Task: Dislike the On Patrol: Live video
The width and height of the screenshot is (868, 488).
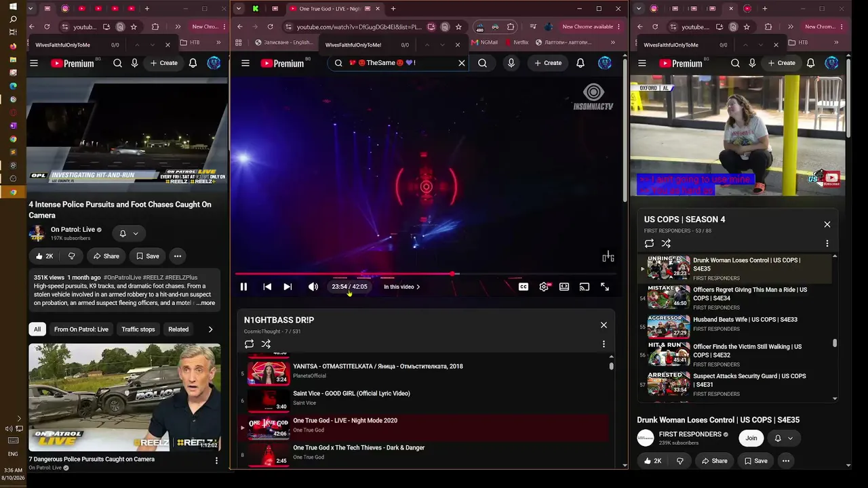Action: pyautogui.click(x=71, y=256)
